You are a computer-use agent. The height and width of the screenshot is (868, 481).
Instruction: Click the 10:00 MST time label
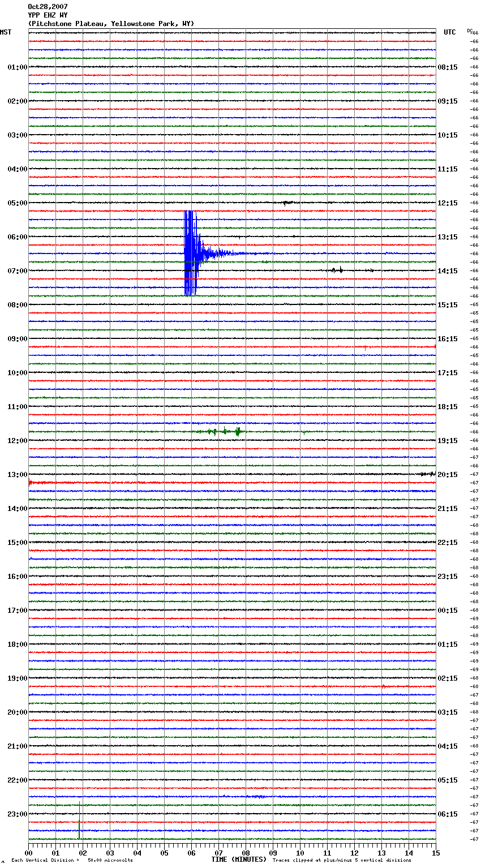click(x=17, y=373)
